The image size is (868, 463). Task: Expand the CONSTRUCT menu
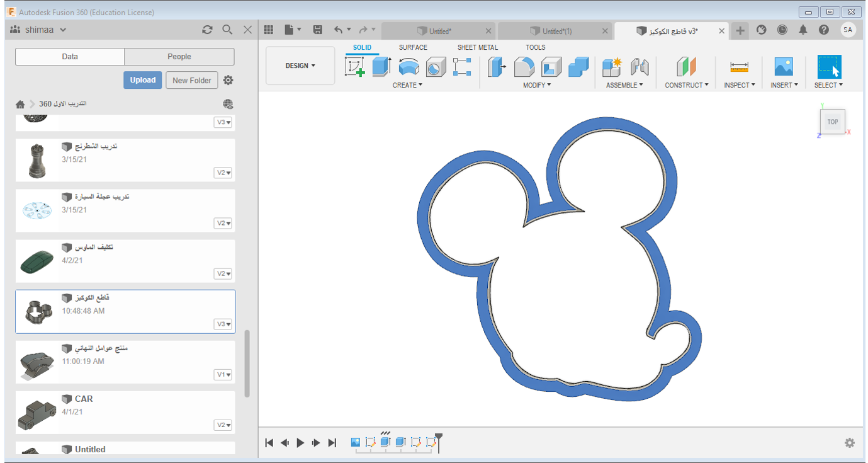click(x=687, y=85)
